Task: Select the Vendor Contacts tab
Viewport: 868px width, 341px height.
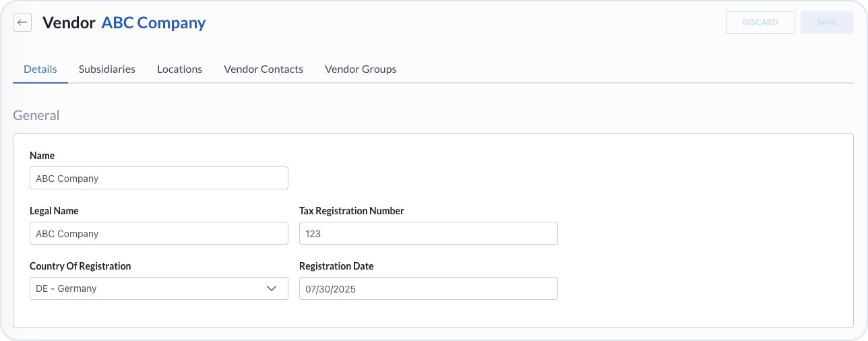Action: 263,69
